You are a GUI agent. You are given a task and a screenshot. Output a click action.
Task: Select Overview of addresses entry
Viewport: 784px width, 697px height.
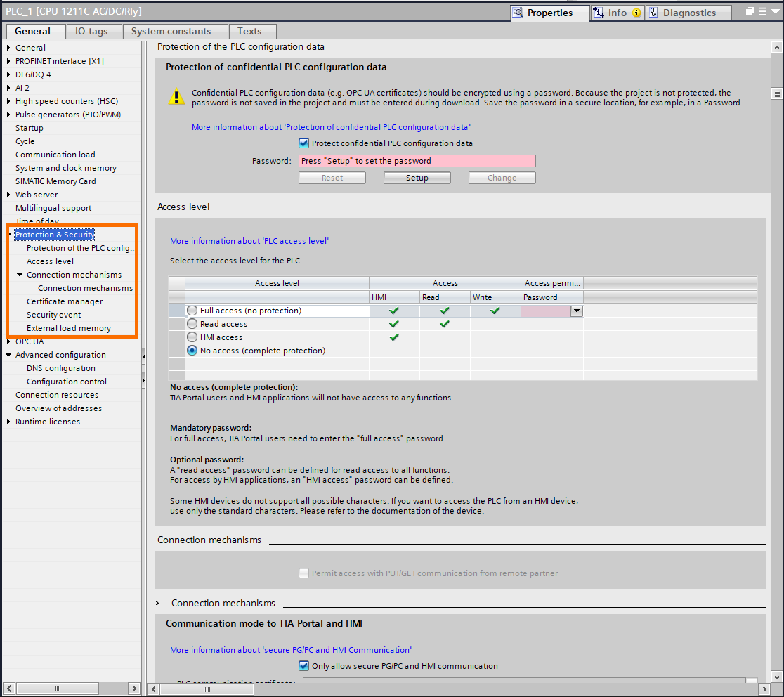58,408
